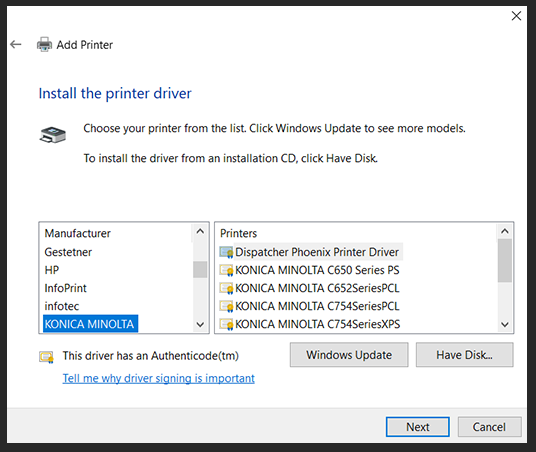Click the Authenticode signed driver icon
Image resolution: width=536 pixels, height=452 pixels.
(46, 357)
